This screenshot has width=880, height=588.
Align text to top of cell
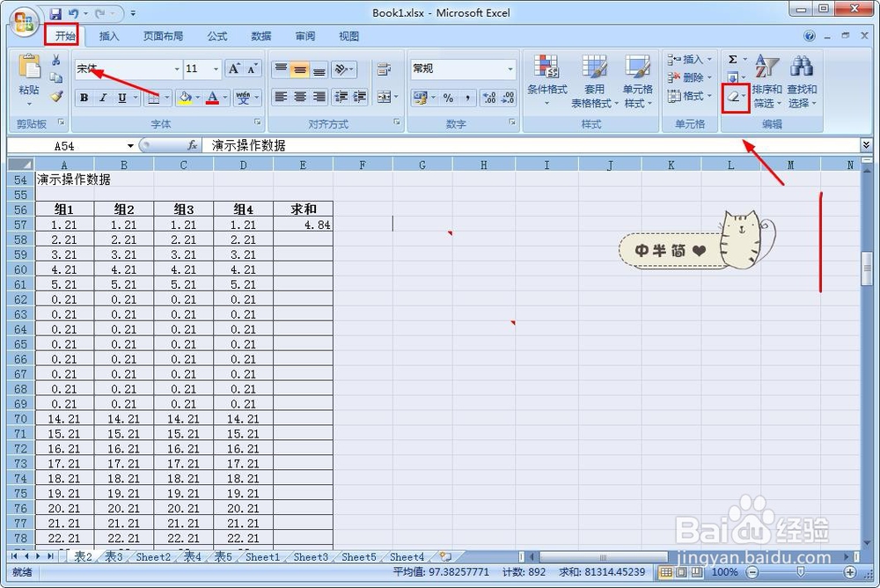click(281, 69)
